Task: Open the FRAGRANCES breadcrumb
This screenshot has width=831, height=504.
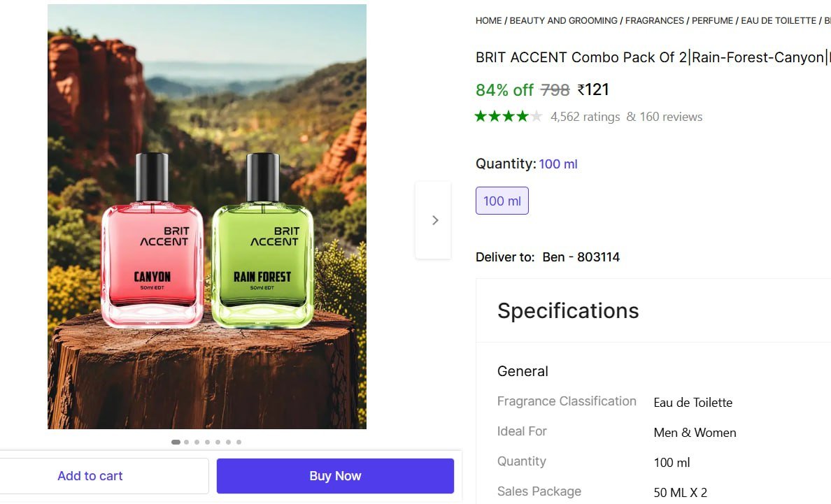Action: (654, 20)
